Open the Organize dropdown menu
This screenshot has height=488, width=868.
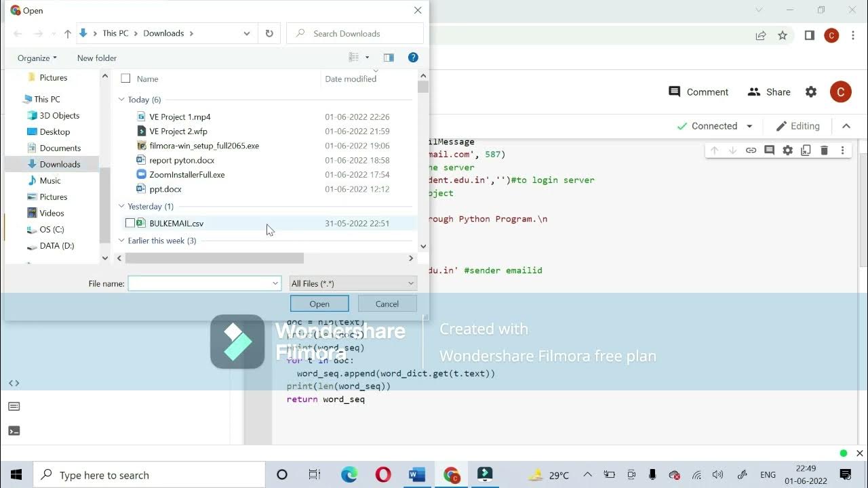pos(37,58)
